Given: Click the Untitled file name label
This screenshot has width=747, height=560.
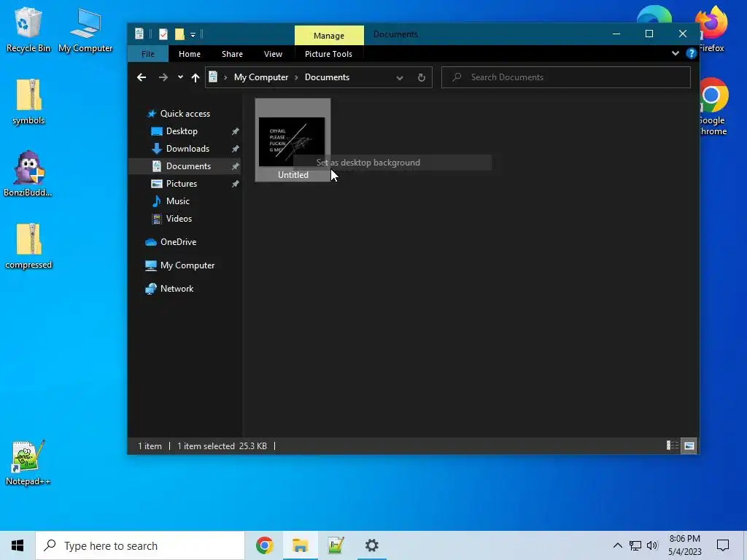Looking at the screenshot, I should click(293, 175).
